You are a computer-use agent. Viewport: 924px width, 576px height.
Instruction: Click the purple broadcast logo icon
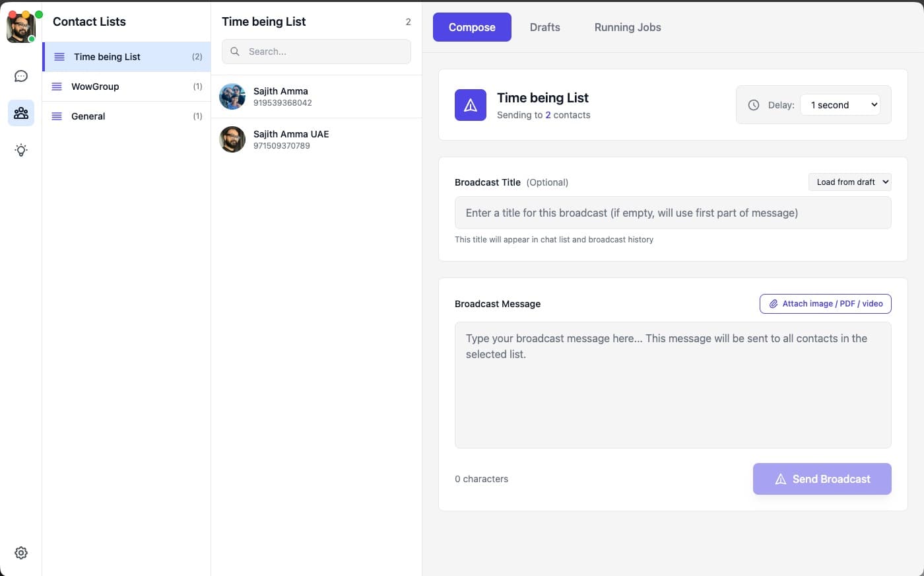click(x=470, y=105)
